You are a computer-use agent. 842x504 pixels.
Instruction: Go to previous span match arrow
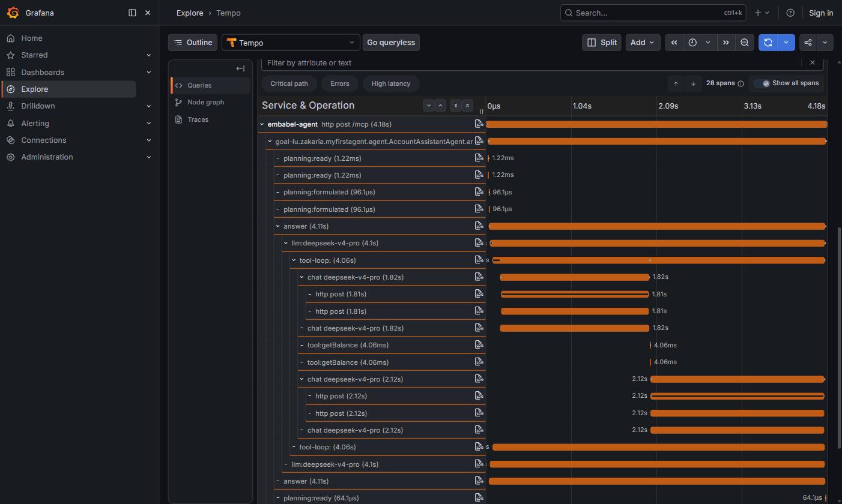coord(676,83)
